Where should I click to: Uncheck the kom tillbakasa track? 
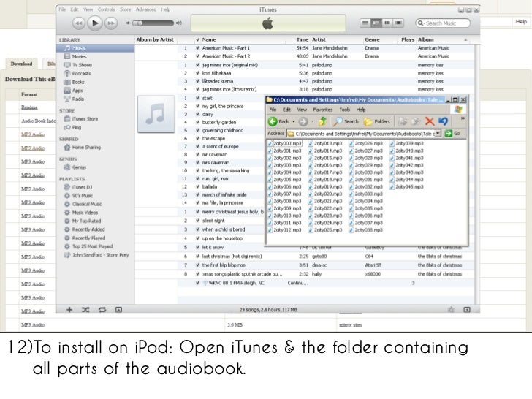[x=198, y=73]
